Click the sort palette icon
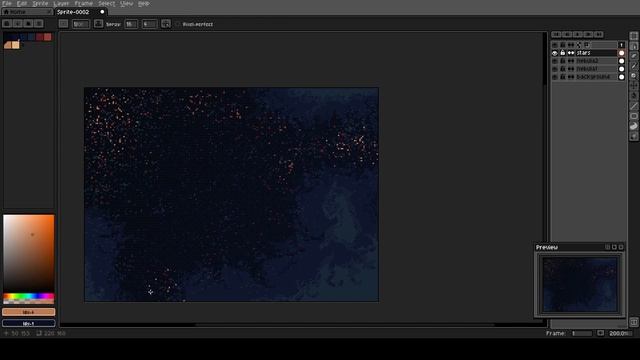 tap(18, 24)
